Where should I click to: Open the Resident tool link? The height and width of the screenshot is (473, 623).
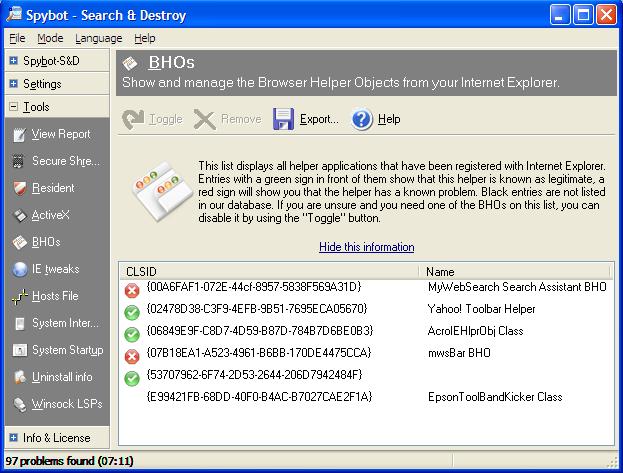point(53,188)
